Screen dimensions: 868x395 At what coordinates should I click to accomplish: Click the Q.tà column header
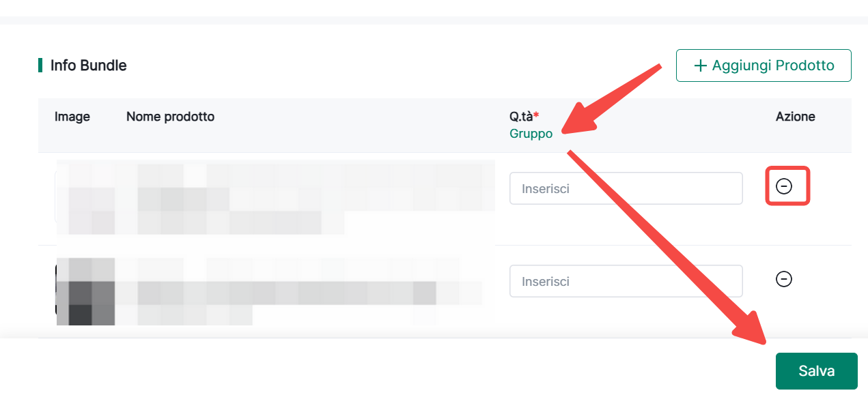pyautogui.click(x=521, y=117)
